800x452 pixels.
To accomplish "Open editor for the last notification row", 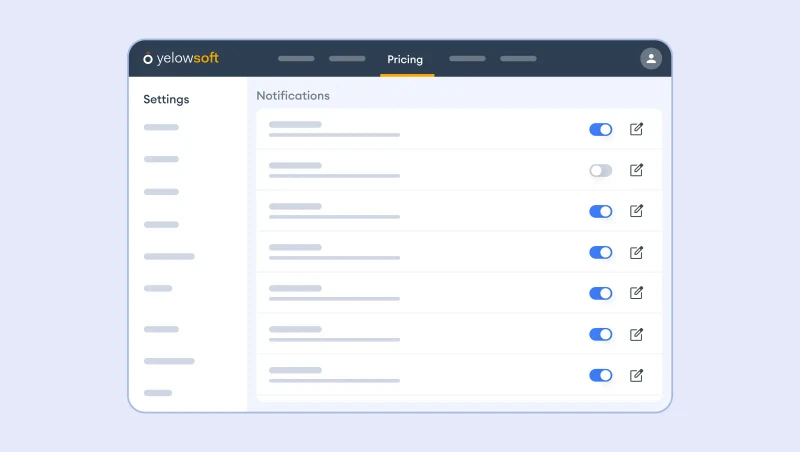I will pos(636,375).
